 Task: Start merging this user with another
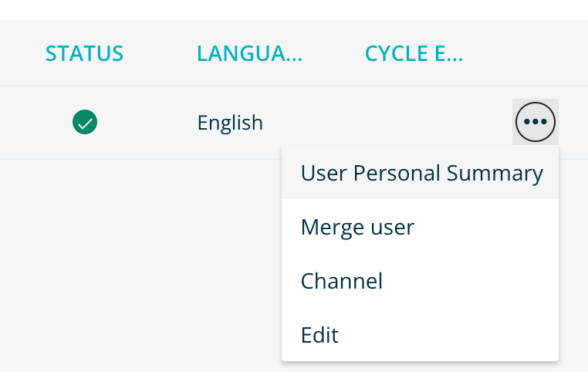[357, 228]
